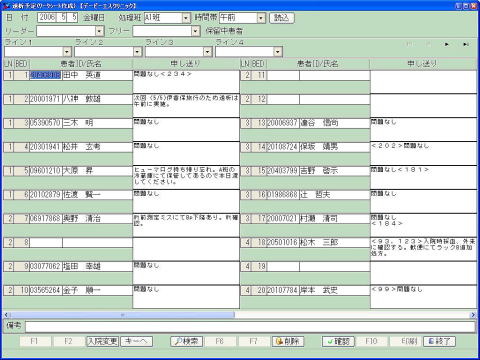Open the 処理班 A1班 dropdown

[186, 18]
